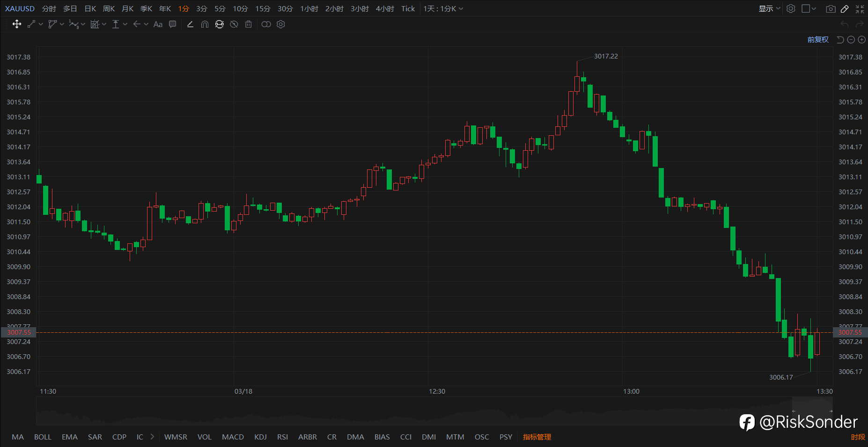
Task: Toggle the RSI indicator
Action: pyautogui.click(x=282, y=437)
